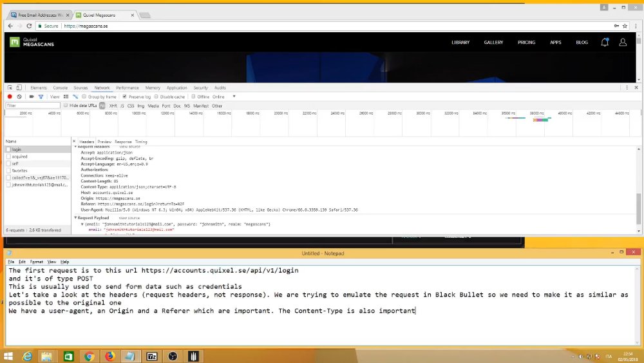
Task: Launch Internet Explorer from taskbar
Action: (x=27, y=356)
